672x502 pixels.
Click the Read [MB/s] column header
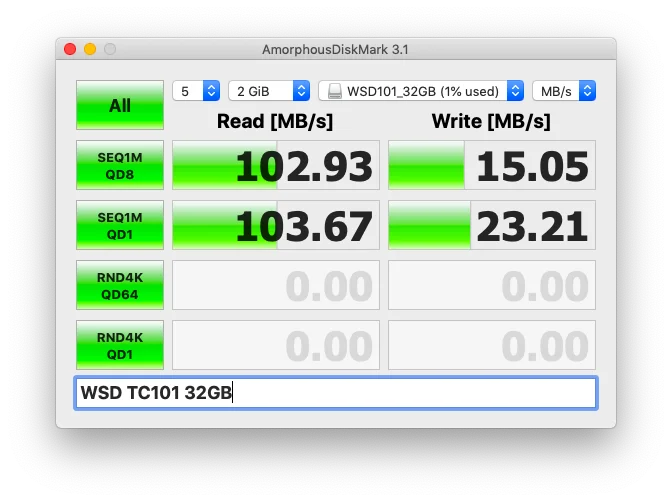275,121
